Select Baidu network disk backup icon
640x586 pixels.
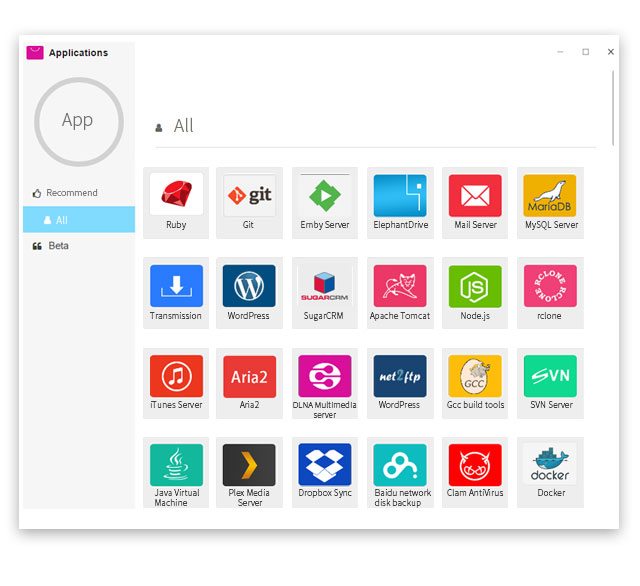[400, 465]
